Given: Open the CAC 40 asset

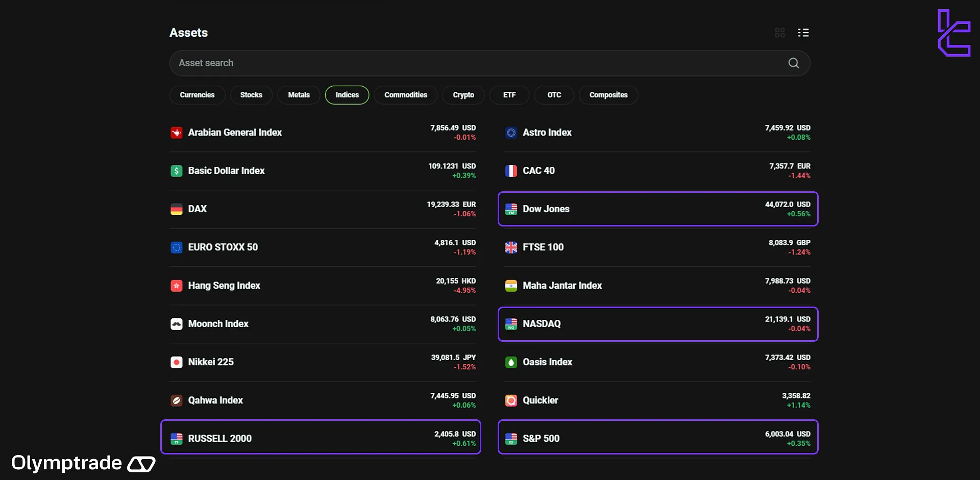Looking at the screenshot, I should [x=657, y=171].
